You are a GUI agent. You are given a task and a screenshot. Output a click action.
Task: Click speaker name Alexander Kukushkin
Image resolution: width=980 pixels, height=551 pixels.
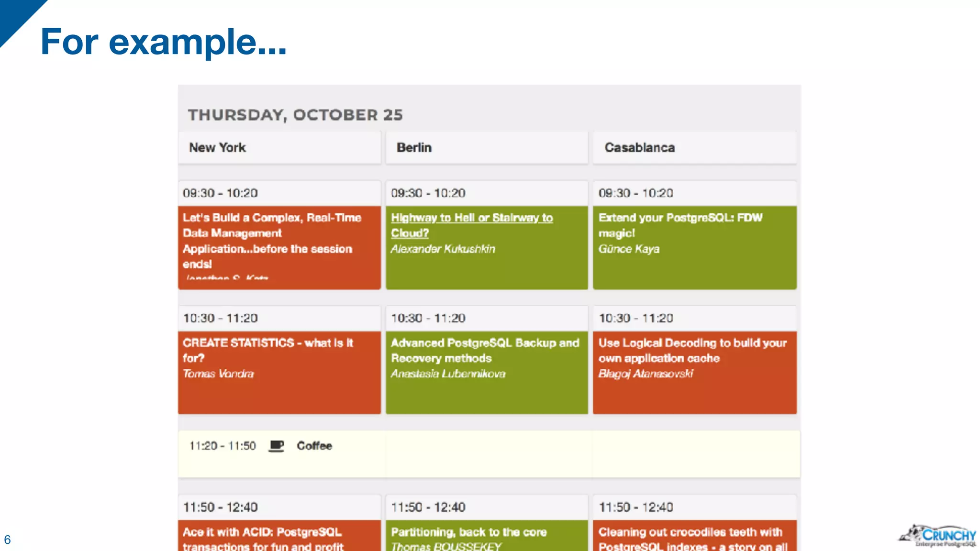tap(443, 249)
